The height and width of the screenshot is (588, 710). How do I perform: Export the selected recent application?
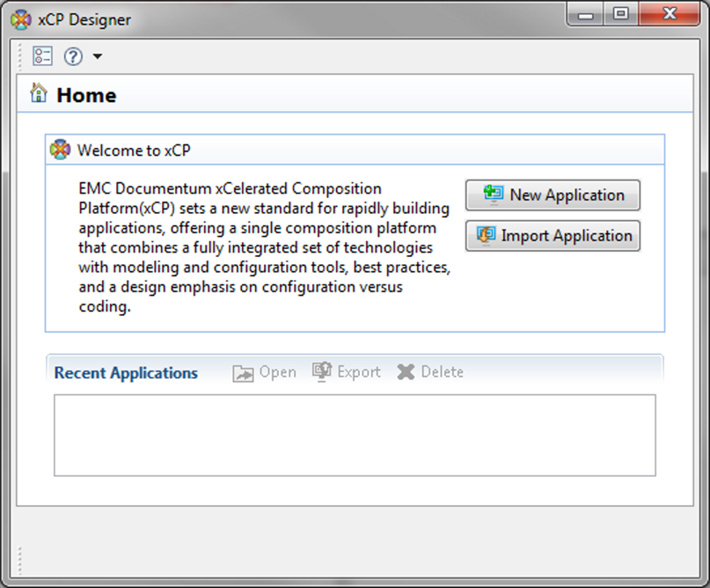pyautogui.click(x=347, y=372)
